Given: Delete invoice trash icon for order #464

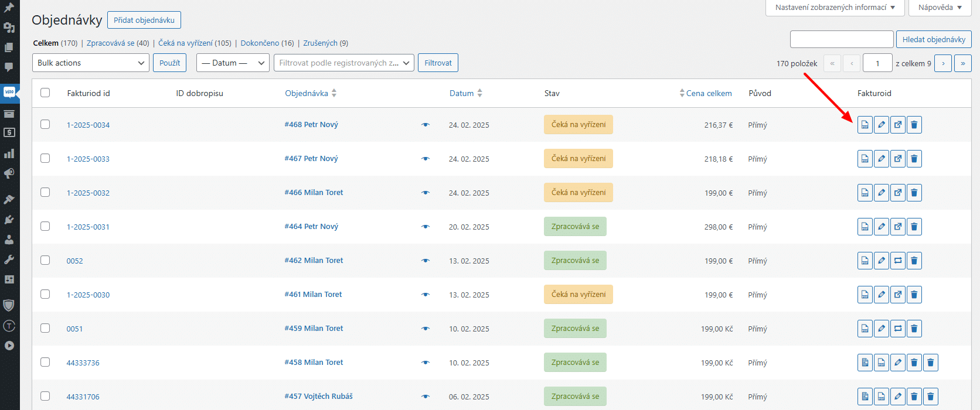Looking at the screenshot, I should [914, 227].
